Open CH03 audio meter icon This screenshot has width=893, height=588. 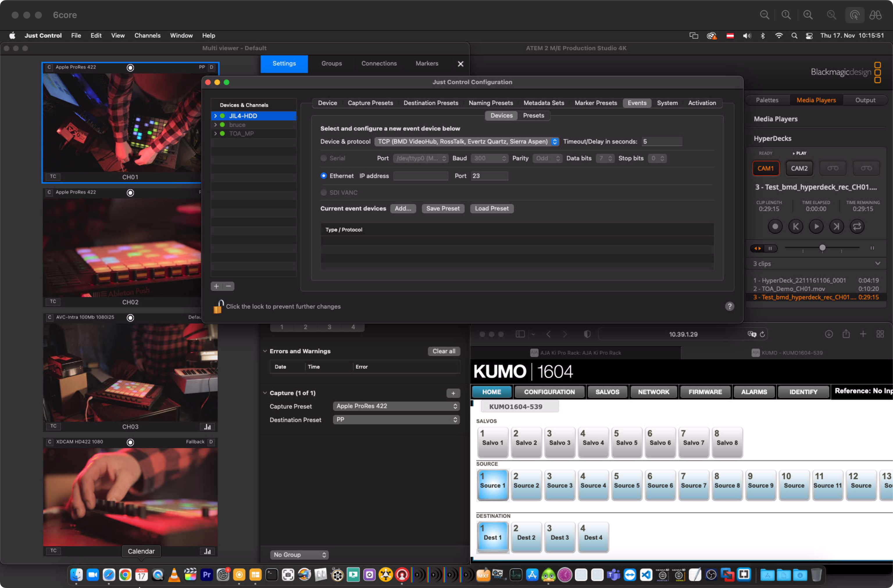coord(208,427)
